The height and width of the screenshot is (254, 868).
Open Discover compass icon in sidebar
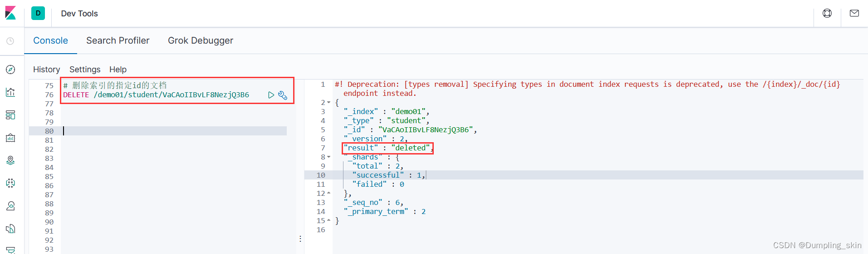(10, 70)
